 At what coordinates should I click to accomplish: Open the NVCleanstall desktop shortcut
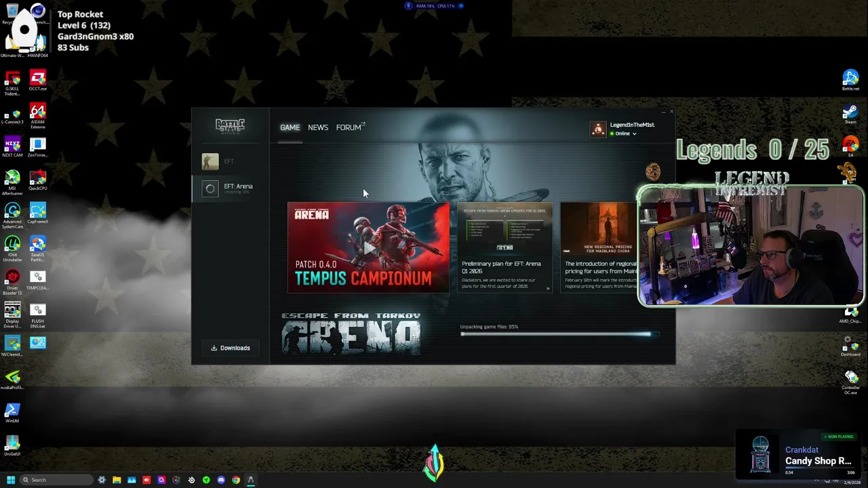click(x=12, y=346)
